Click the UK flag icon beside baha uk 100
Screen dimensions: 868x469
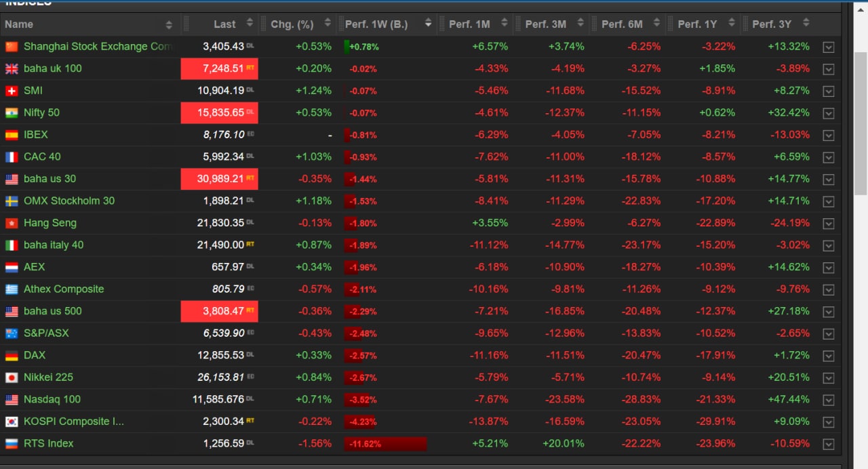[12, 68]
